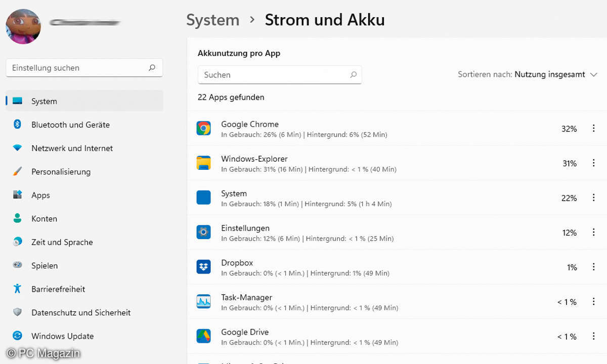Screen dimensions: 607x364
Task: Click the Apps sidebar icon
Action: pyautogui.click(x=18, y=195)
